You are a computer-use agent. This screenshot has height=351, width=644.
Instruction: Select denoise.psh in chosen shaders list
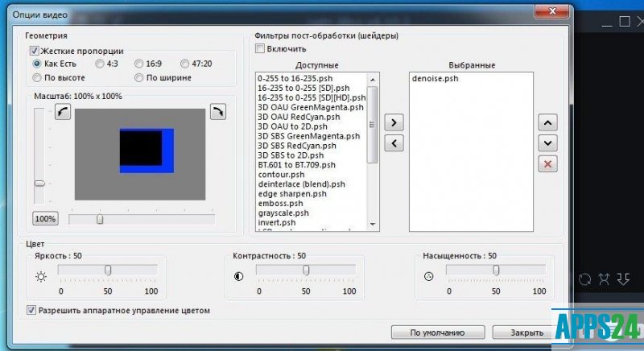click(435, 80)
